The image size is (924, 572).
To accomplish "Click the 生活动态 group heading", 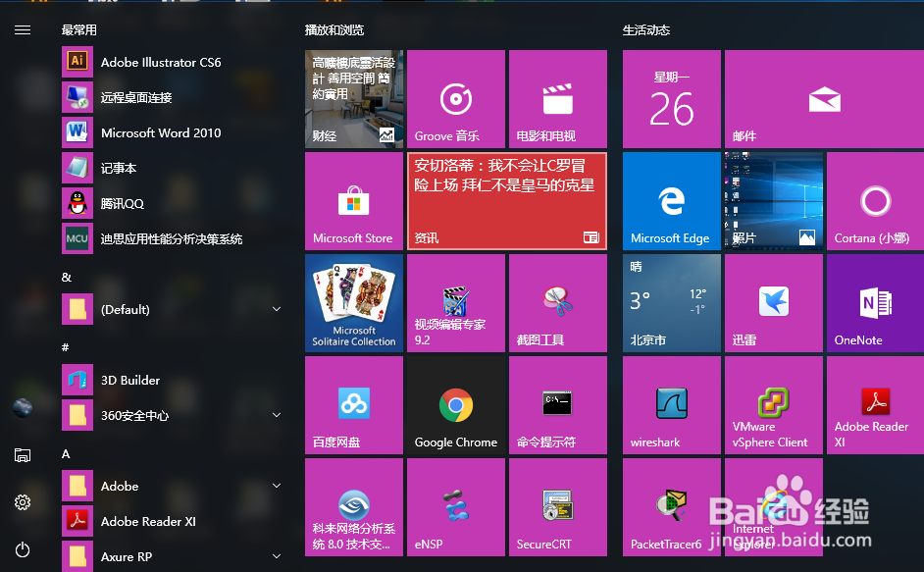I will click(x=646, y=30).
